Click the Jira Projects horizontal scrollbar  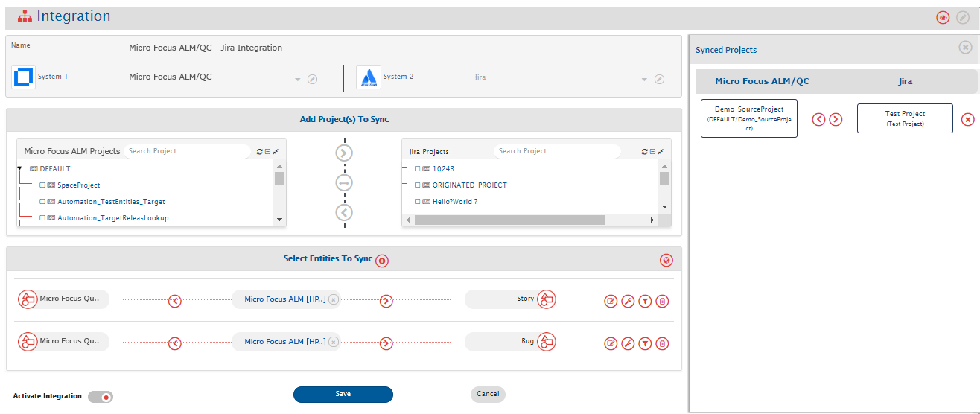509,220
